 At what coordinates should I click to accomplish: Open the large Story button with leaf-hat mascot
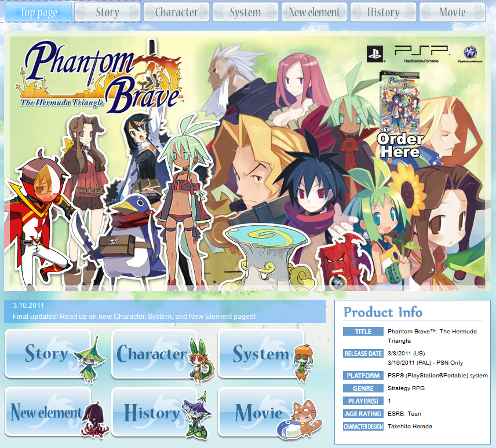click(x=48, y=354)
